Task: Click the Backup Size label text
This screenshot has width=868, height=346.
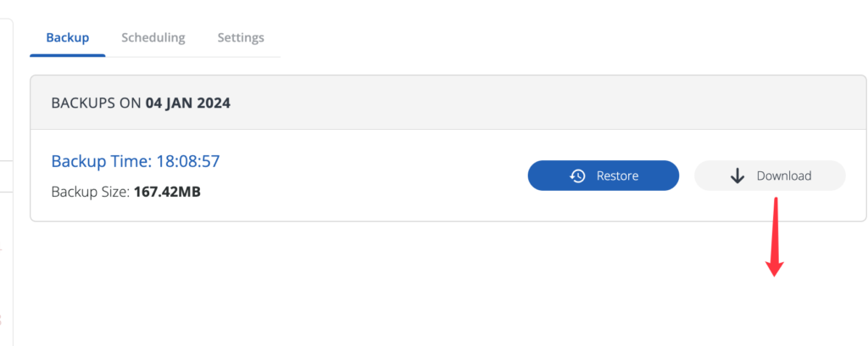Action: point(91,193)
